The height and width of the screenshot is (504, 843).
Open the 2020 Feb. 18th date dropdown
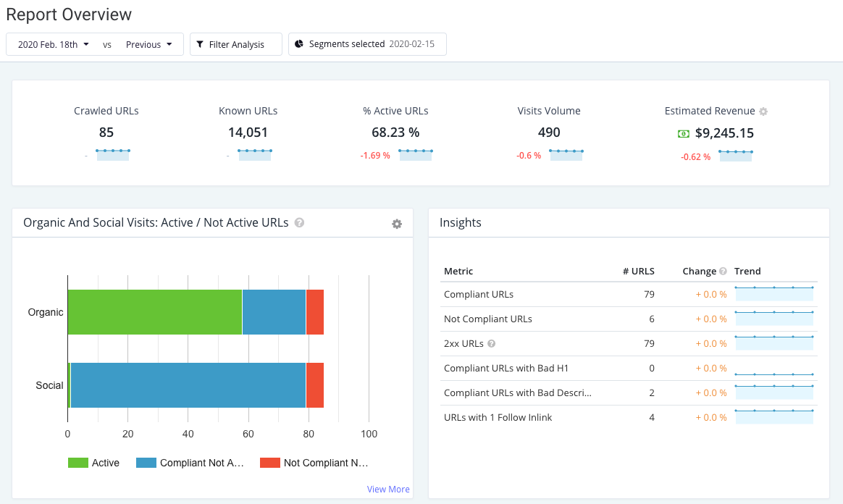(53, 44)
